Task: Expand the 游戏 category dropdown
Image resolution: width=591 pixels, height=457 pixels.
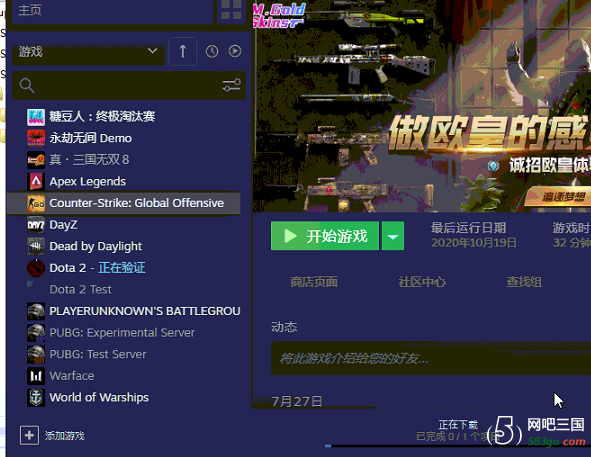Action: (x=88, y=51)
